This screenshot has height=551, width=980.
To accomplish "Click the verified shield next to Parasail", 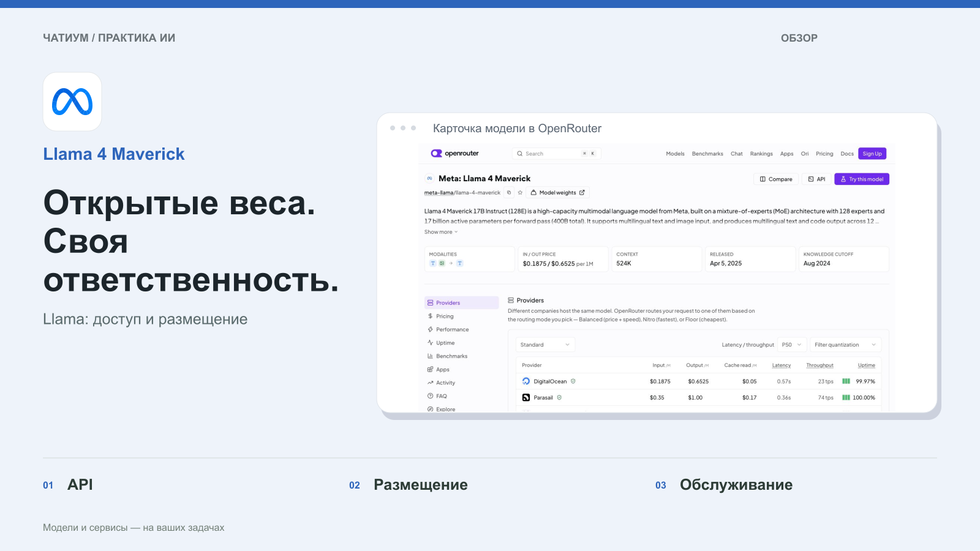I will pyautogui.click(x=559, y=397).
